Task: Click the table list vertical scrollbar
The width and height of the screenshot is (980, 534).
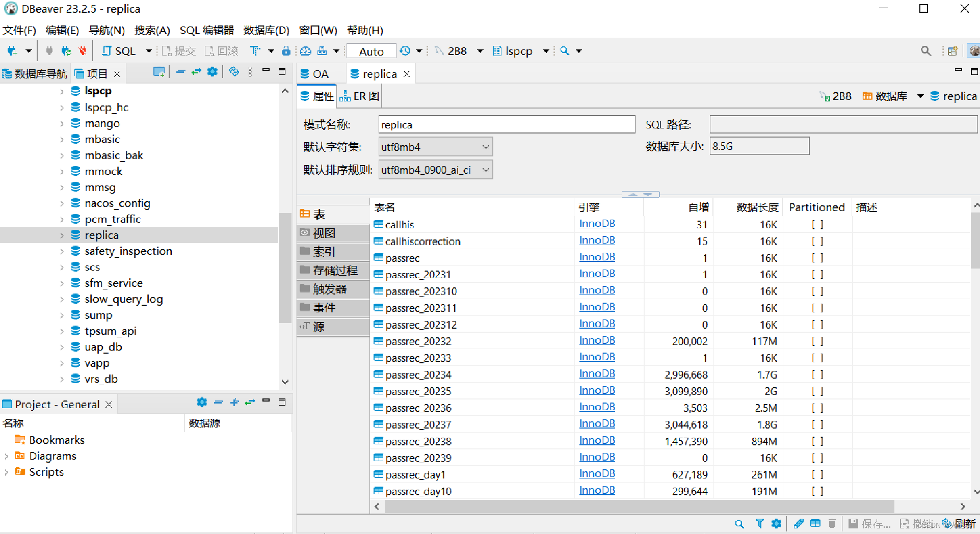Action: point(975,240)
